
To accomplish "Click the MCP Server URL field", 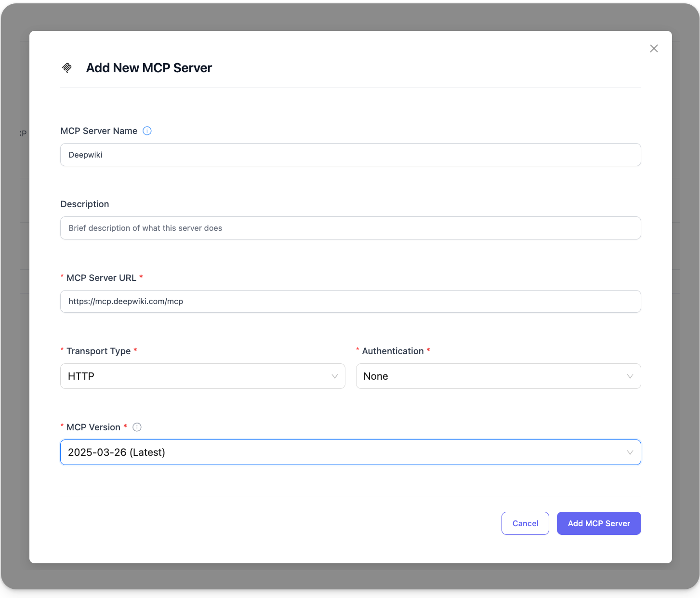I will click(350, 301).
